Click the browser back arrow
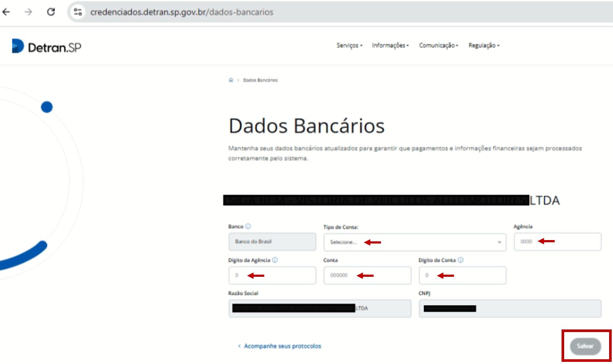This screenshot has height=364, width=613. click(6, 12)
